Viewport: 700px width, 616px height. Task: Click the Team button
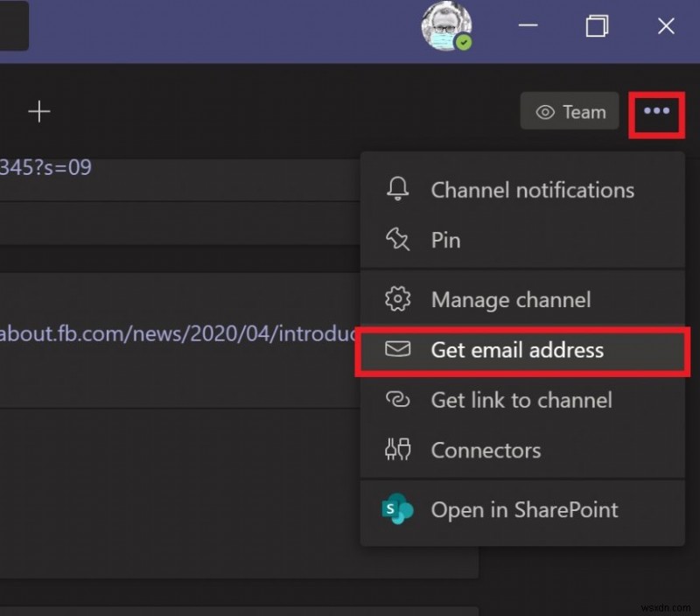[570, 111]
